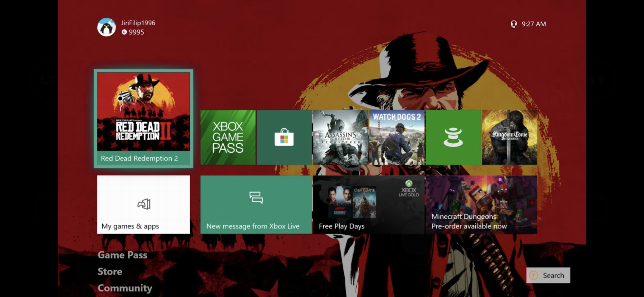Open the green joystick icon tile

tap(453, 137)
